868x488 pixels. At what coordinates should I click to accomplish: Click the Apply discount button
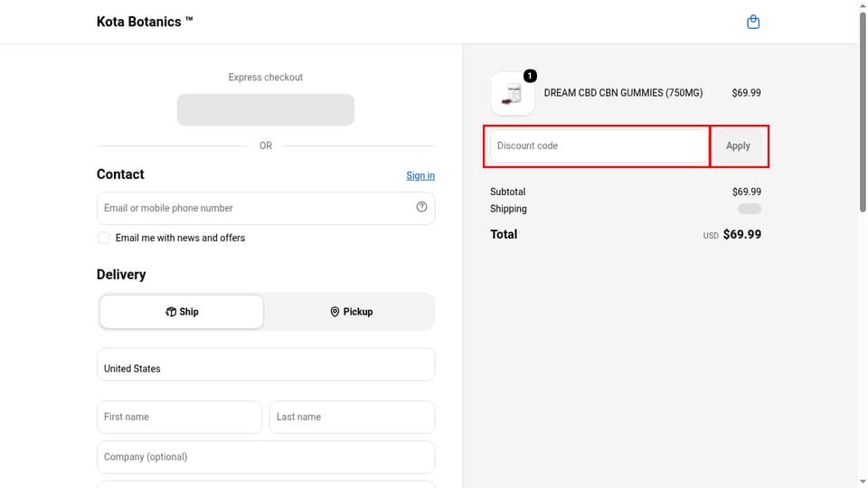tap(738, 146)
